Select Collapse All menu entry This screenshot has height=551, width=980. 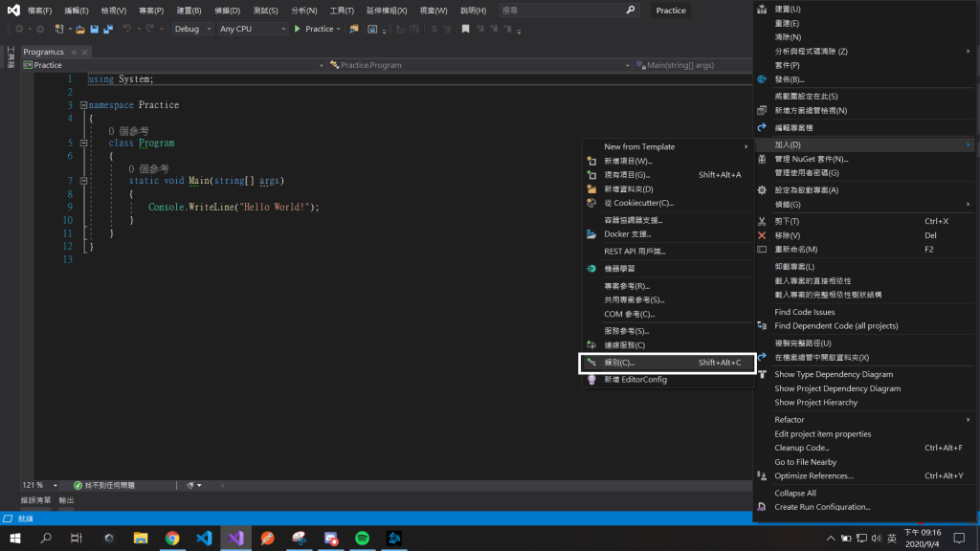[865, 493]
